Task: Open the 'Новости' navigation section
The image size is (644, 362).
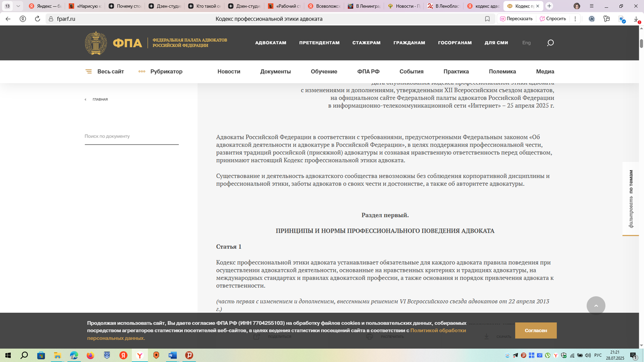Action: tap(229, 71)
